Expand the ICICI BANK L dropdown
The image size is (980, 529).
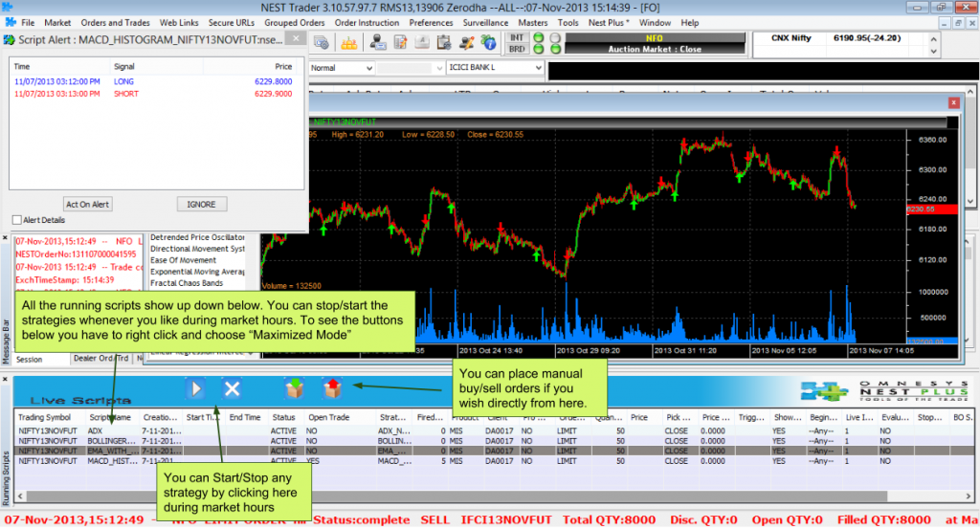point(537,68)
